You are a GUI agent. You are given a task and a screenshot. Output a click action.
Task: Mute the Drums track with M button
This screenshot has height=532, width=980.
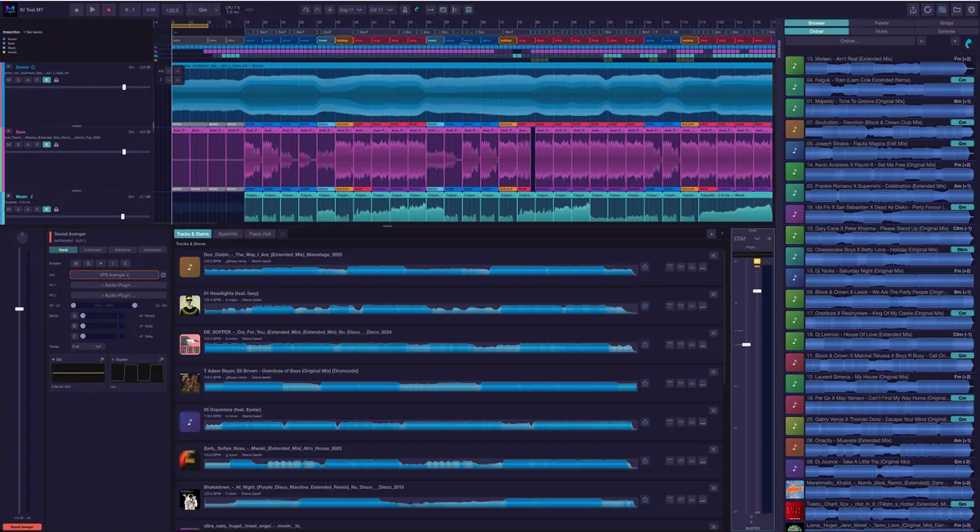click(x=8, y=79)
